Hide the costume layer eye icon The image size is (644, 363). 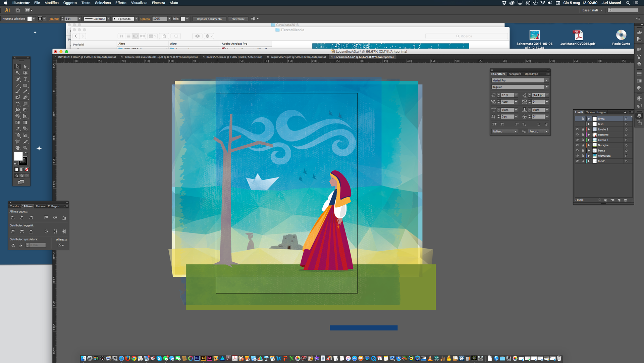click(x=577, y=135)
